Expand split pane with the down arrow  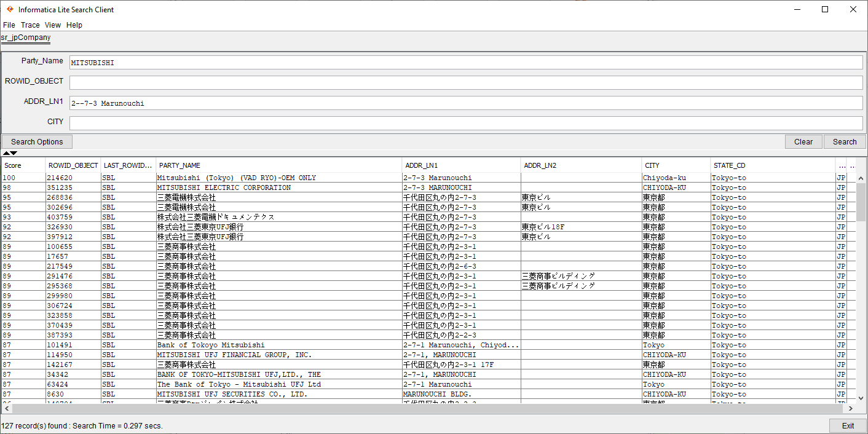[14, 153]
